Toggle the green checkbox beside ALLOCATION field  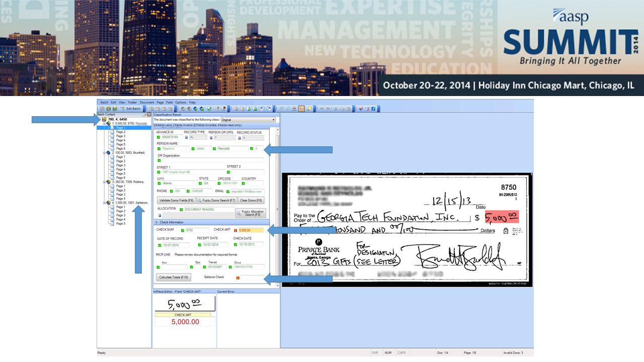click(181, 209)
